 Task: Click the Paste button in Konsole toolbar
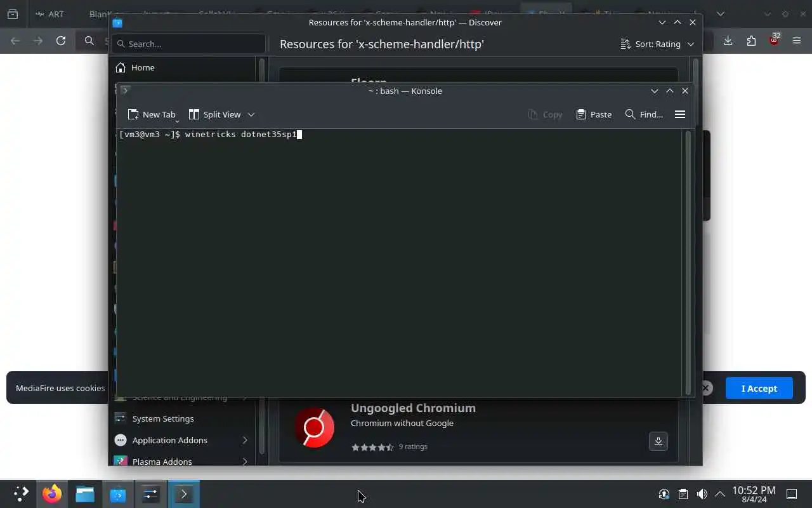pos(594,114)
